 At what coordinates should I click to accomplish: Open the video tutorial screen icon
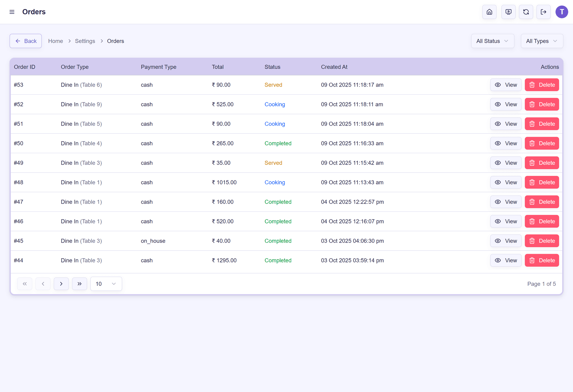[x=508, y=12]
